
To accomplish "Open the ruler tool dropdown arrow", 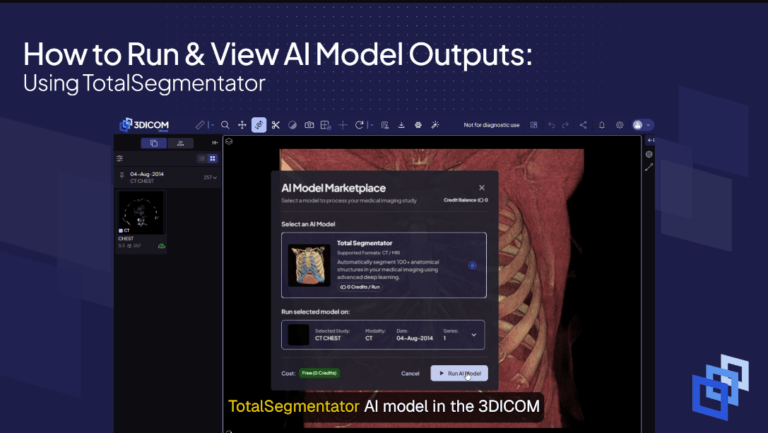I will coord(212,125).
